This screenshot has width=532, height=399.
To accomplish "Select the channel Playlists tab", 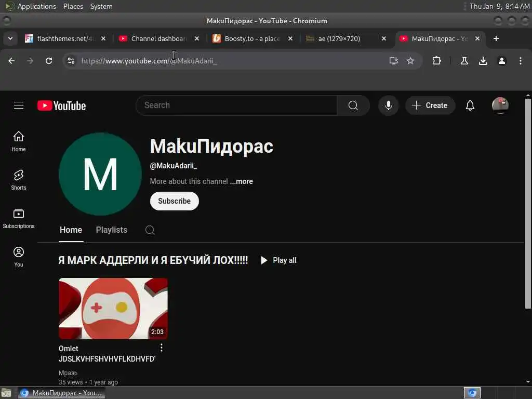I will coord(112,230).
